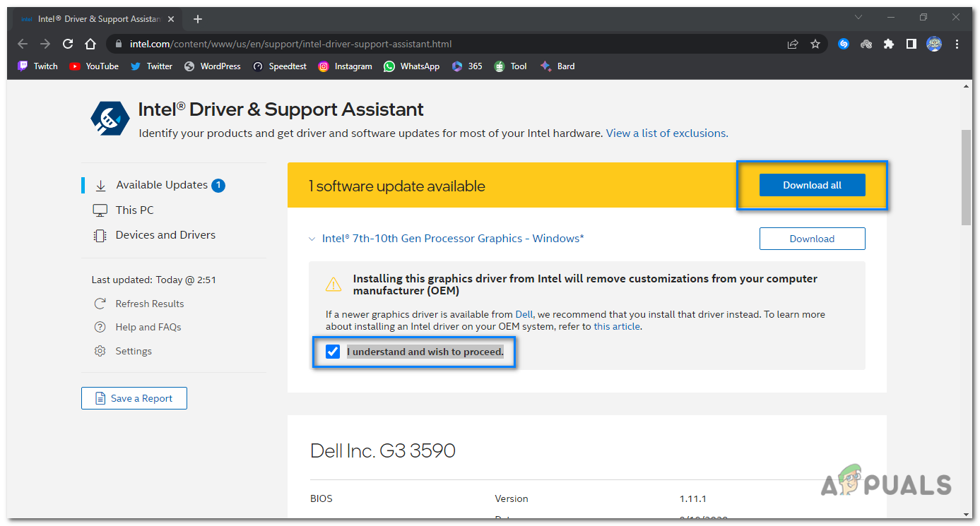Open a new browser tab
The image size is (980, 526).
[x=198, y=19]
